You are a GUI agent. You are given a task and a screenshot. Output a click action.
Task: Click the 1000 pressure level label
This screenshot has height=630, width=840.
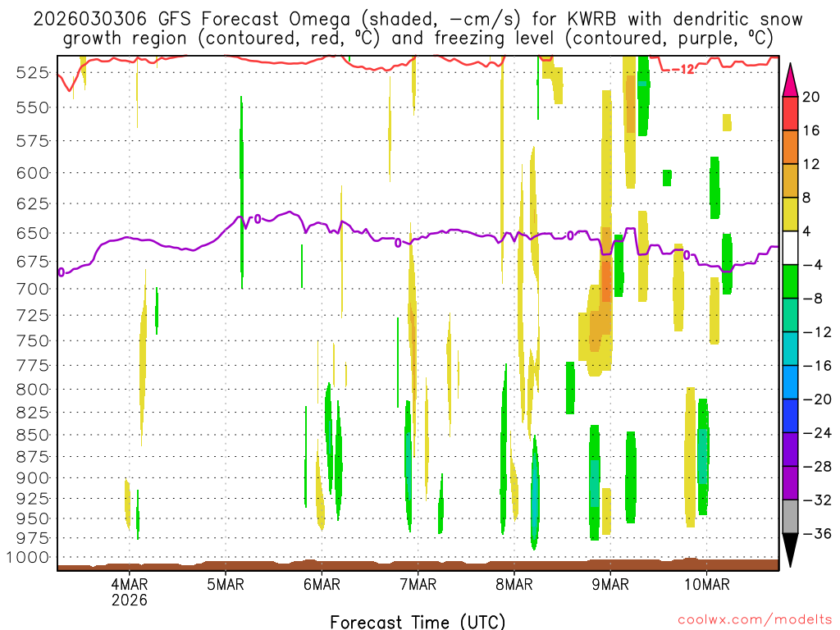point(29,558)
